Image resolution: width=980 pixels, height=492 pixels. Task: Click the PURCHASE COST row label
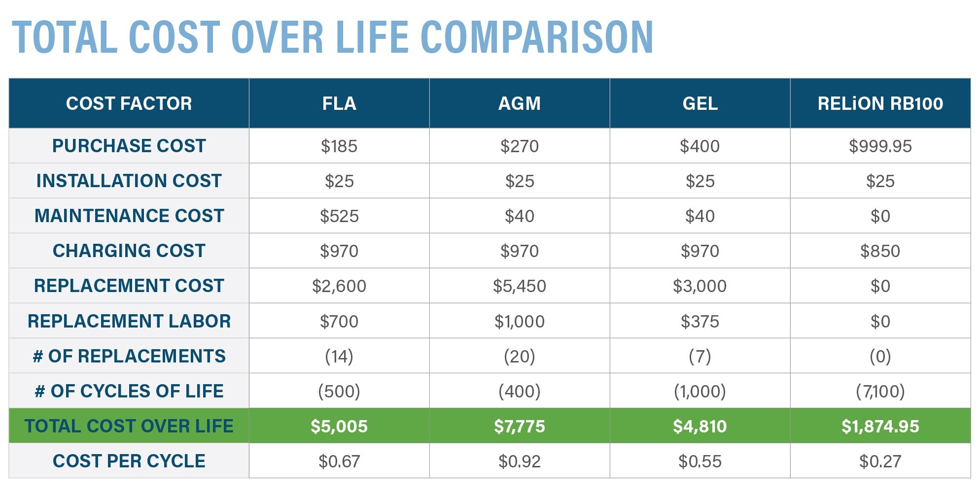coord(129,146)
